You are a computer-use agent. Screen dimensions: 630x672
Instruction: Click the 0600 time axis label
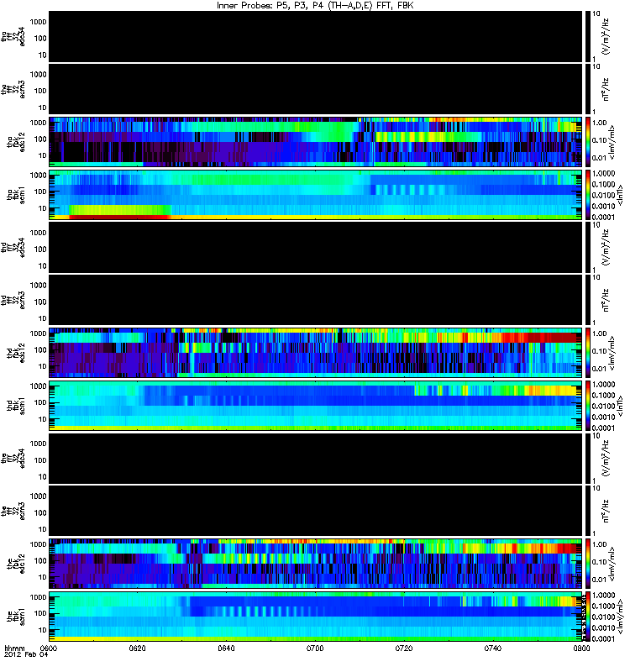50,648
